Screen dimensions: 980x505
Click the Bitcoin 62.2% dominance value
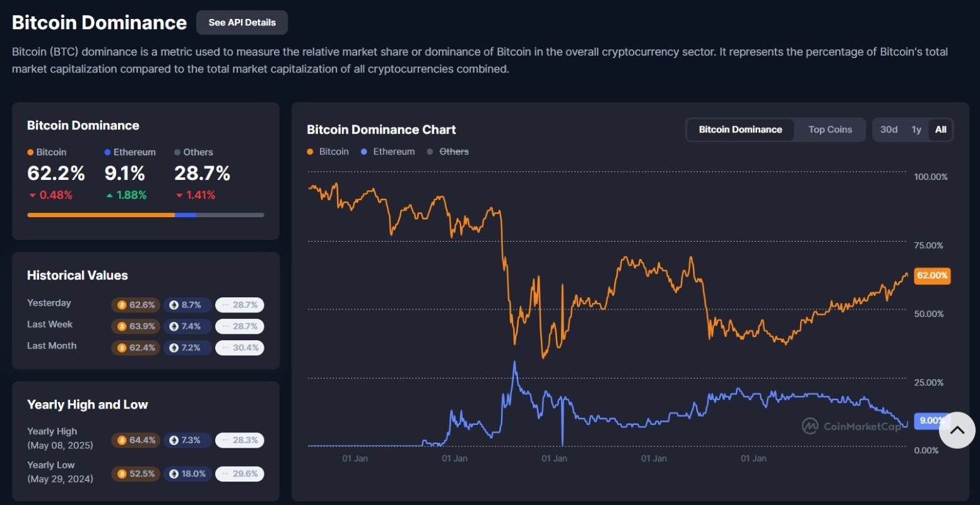56,173
